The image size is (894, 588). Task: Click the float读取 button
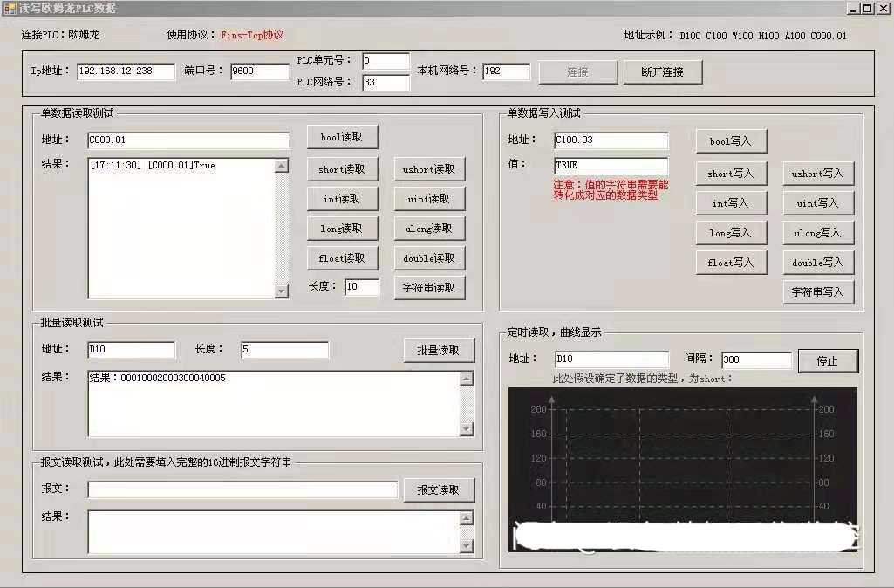[342, 258]
